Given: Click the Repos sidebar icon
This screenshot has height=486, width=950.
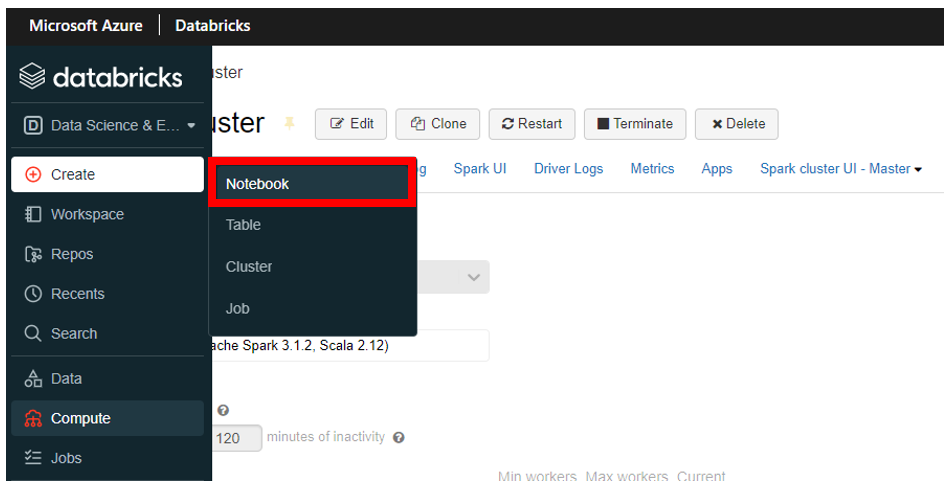Looking at the screenshot, I should tap(33, 254).
